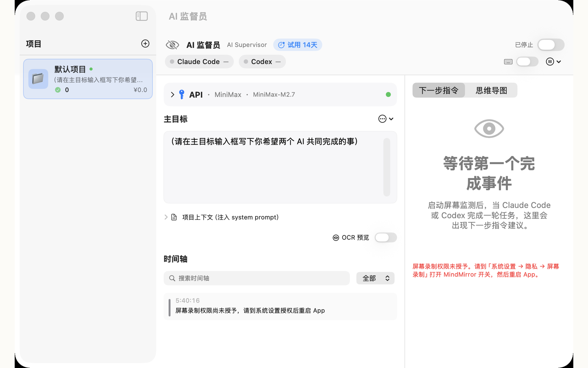This screenshot has width=588, height=368.
Task: Toggle the sidebar panel icon
Action: click(142, 16)
